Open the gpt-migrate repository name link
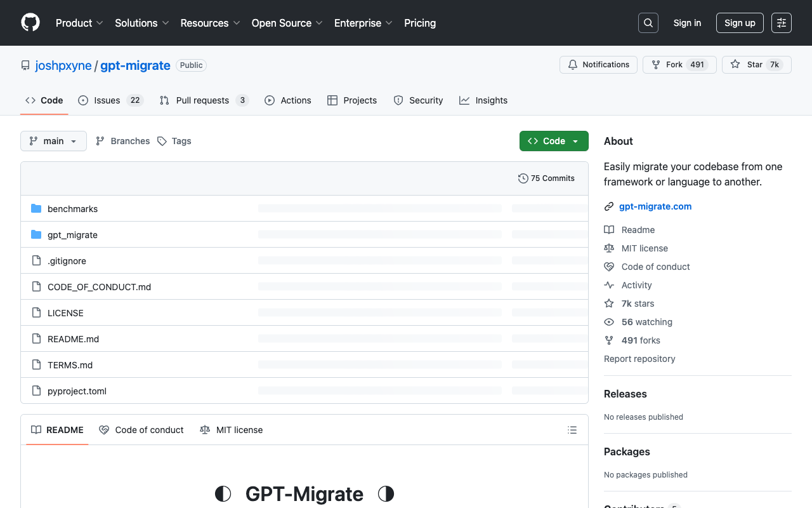This screenshot has width=812, height=508. 135,65
